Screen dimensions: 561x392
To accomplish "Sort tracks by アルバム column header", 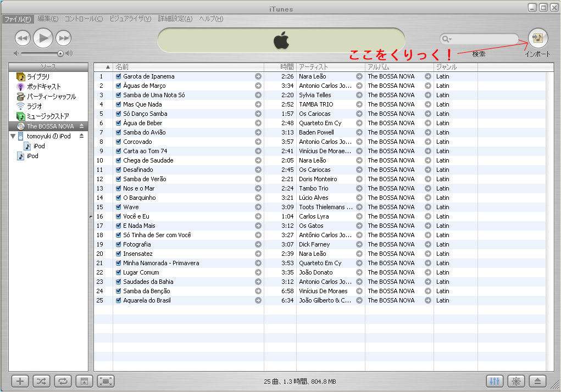I will tap(399, 67).
